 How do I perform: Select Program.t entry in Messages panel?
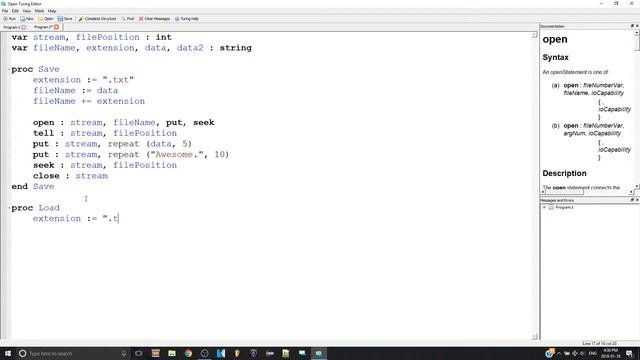[564, 207]
